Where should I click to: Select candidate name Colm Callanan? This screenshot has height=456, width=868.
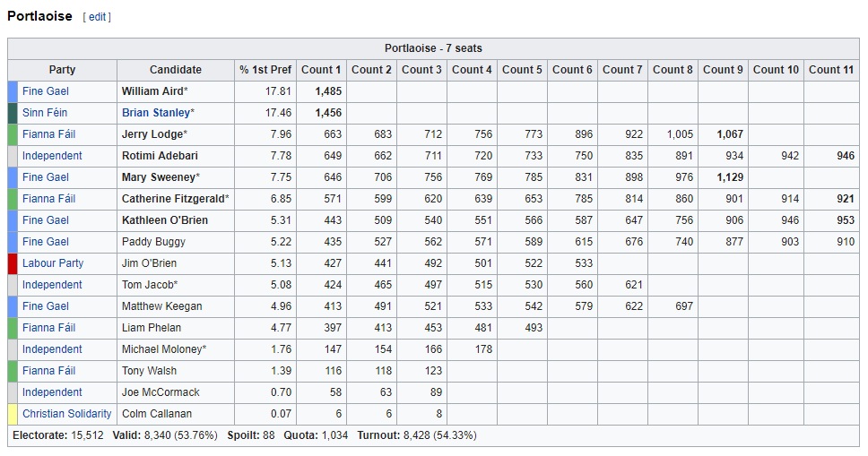click(157, 415)
